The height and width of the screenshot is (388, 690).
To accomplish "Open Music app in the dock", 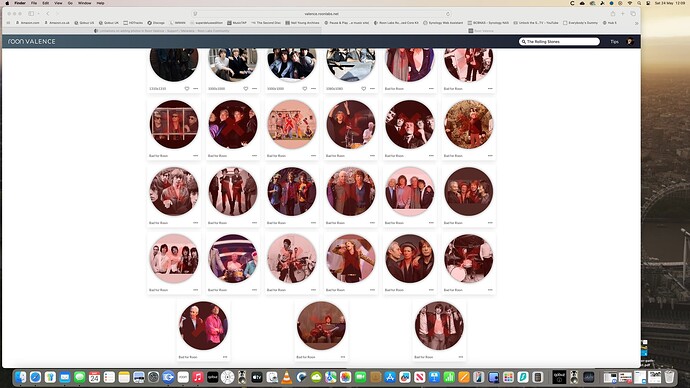I will (198, 377).
